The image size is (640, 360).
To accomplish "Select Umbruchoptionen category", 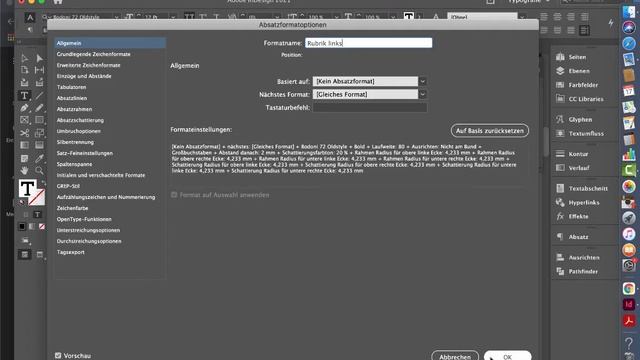I will [79, 131].
